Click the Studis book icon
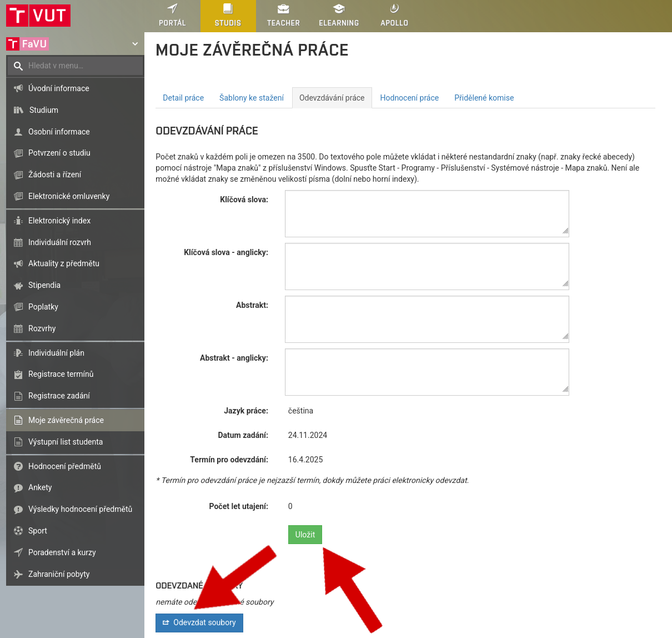The height and width of the screenshot is (638, 672). pyautogui.click(x=228, y=8)
